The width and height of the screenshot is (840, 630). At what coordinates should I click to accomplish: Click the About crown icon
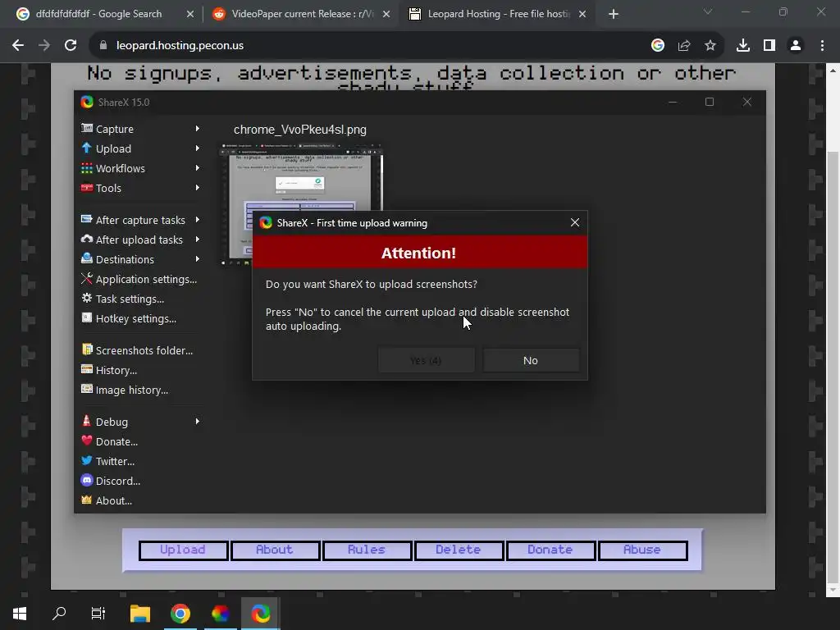(x=87, y=500)
